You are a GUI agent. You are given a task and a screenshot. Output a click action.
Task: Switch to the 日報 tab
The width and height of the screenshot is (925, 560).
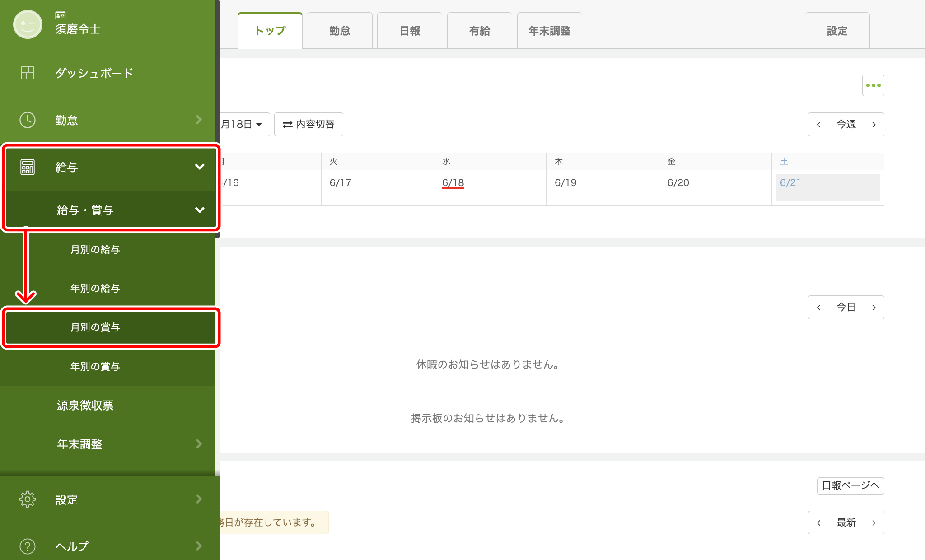pyautogui.click(x=410, y=31)
